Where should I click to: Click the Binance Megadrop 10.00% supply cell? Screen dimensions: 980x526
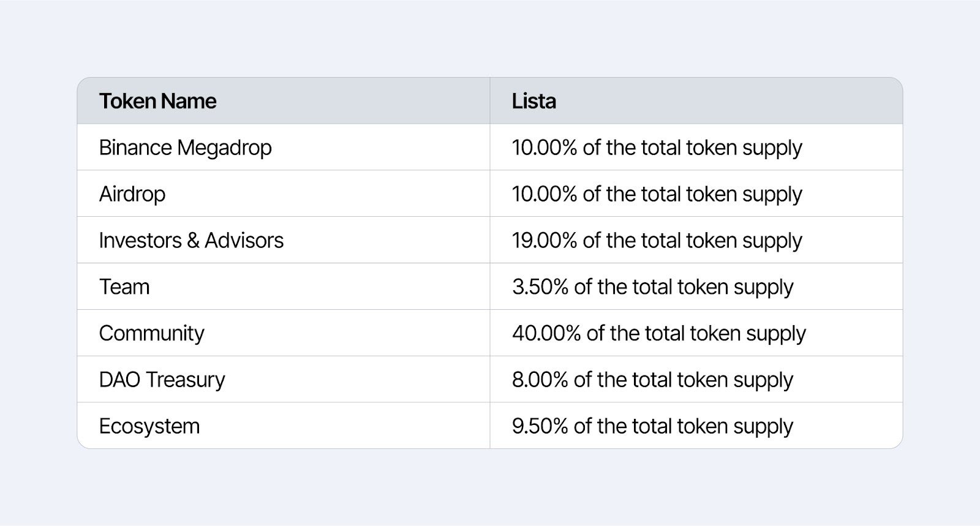pos(657,148)
